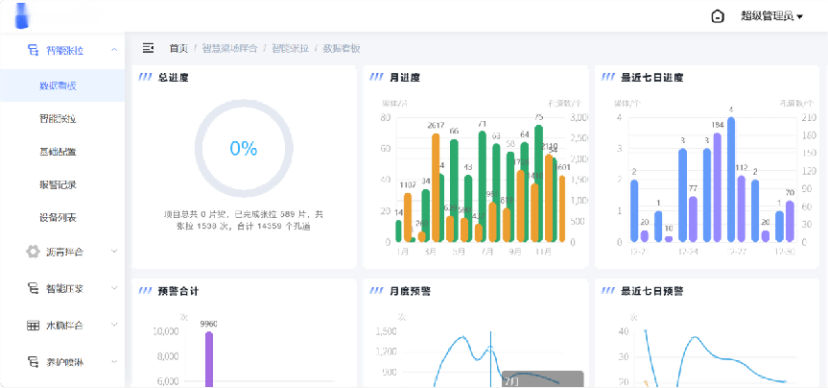Select the 数据看板 submenu item
Image resolution: width=828 pixels, height=388 pixels.
[62, 86]
